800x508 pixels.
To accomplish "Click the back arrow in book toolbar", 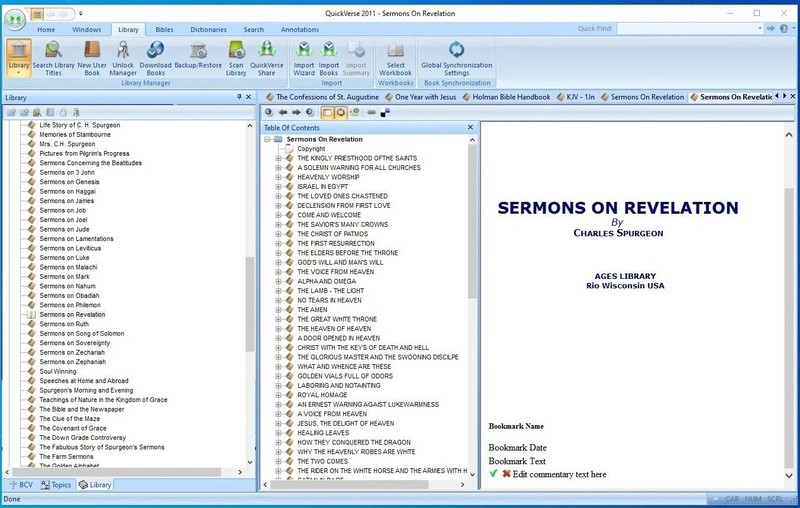I will 283,112.
